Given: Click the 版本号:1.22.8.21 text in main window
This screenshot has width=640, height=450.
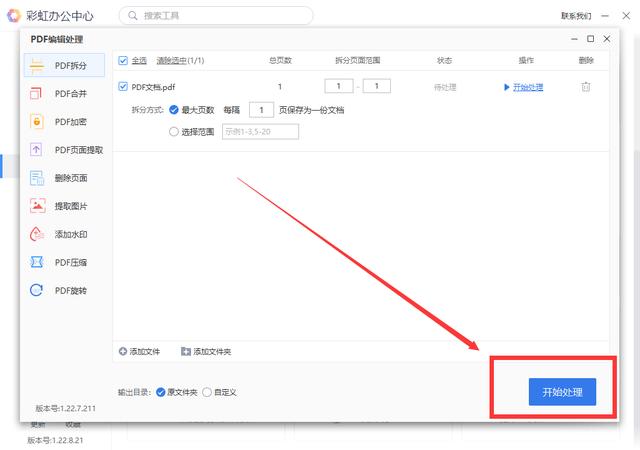Looking at the screenshot, I should click(x=55, y=440).
